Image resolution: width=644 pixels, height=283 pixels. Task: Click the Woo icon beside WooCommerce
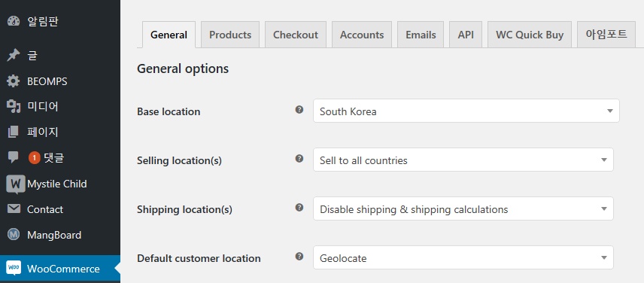(14, 268)
